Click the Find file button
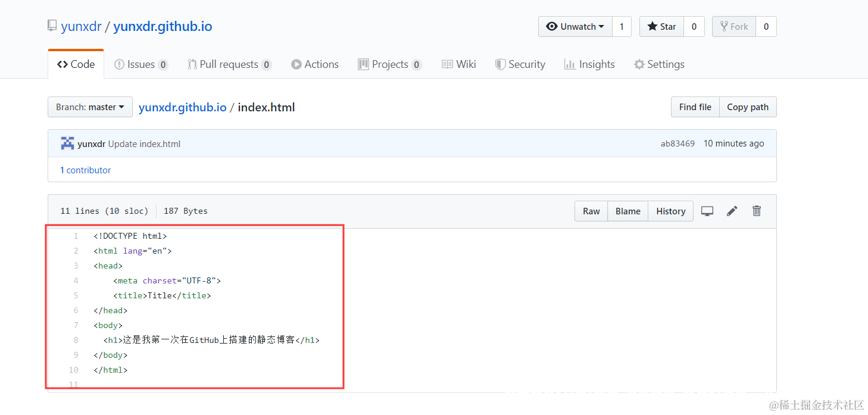This screenshot has width=868, height=415. [695, 107]
